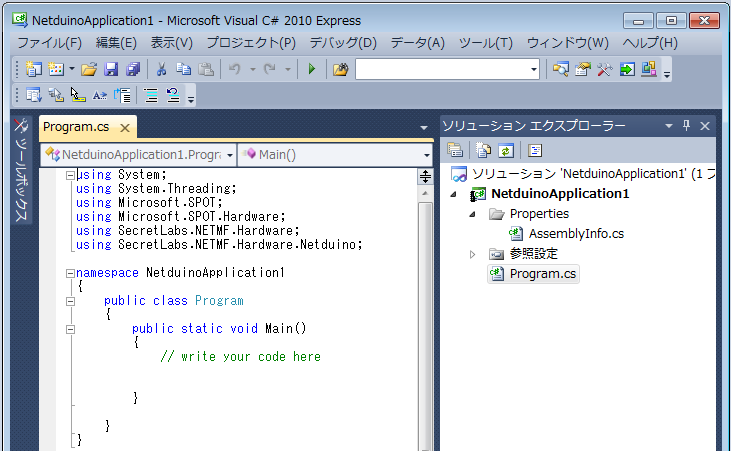Image resolution: width=731 pixels, height=451 pixels.
Task: Click Solution Explorer Properties icon
Action: [x=455, y=150]
